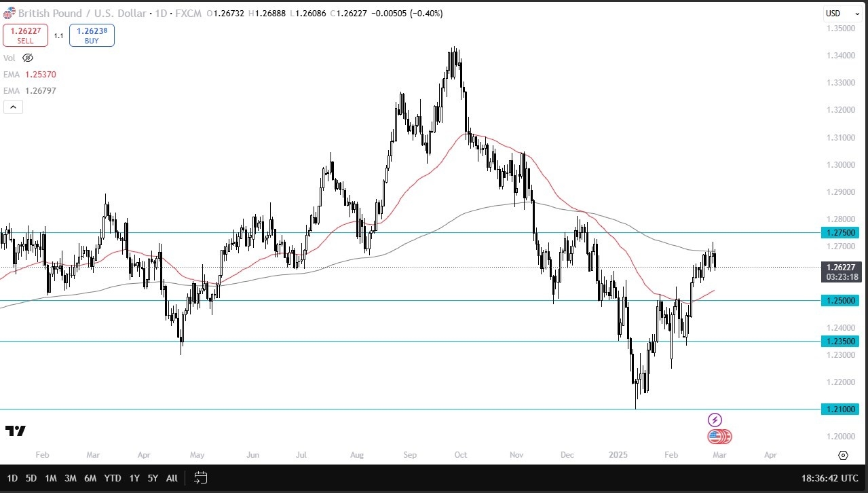Open chart settings hexagon gear icon

(x=843, y=455)
